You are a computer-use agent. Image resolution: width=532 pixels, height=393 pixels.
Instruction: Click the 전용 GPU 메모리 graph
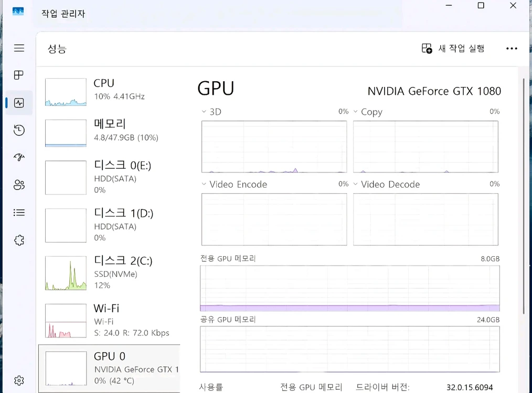point(350,288)
